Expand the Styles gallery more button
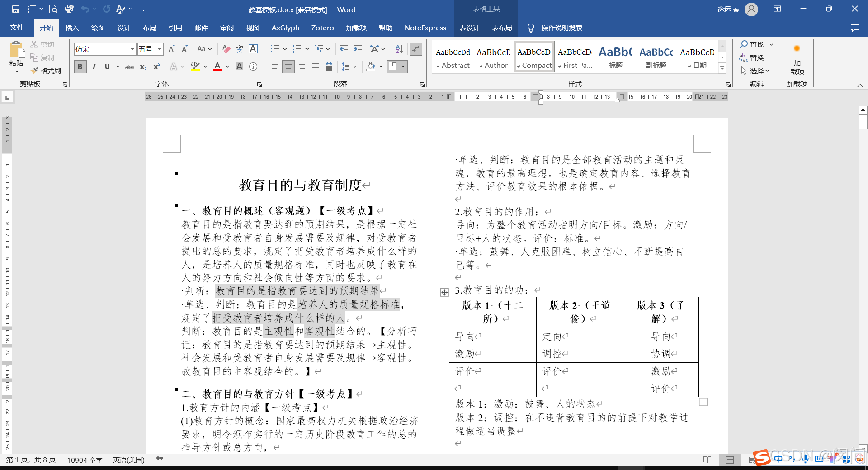 (722, 69)
